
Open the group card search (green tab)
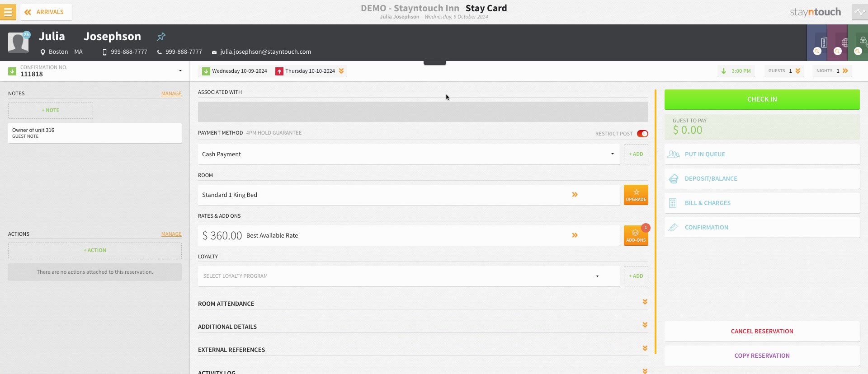coord(858,43)
